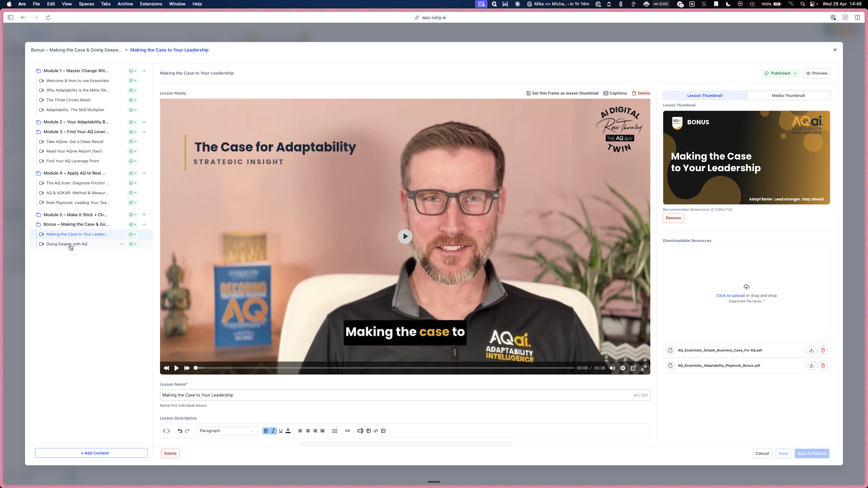The image size is (868, 488).
Task: Collapse Module 3 – Find Your AQ Lever section
Action: tap(144, 132)
